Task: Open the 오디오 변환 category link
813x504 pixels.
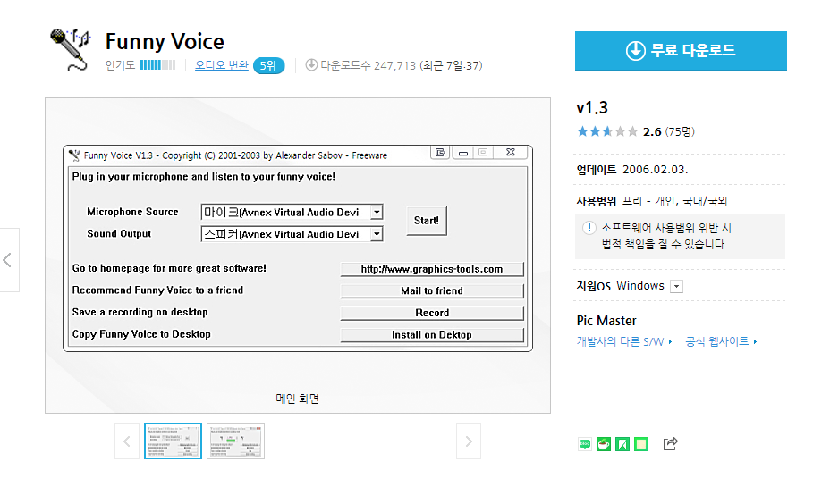Action: [222, 65]
